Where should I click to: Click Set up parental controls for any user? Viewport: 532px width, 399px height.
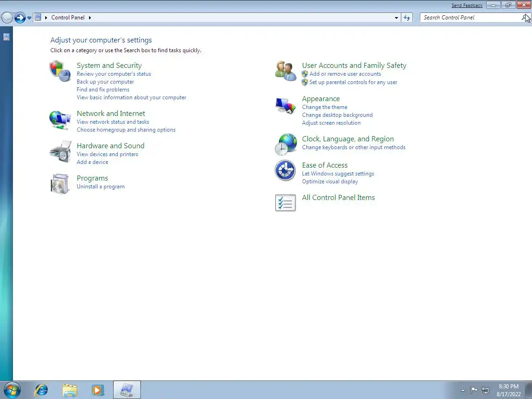pyautogui.click(x=354, y=82)
